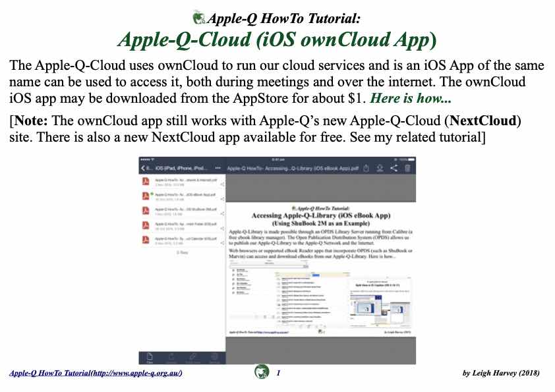This screenshot has width=555, height=392.
Task: Click the 'by Leigh Harvey (2018)' credit
Action: [x=501, y=373]
